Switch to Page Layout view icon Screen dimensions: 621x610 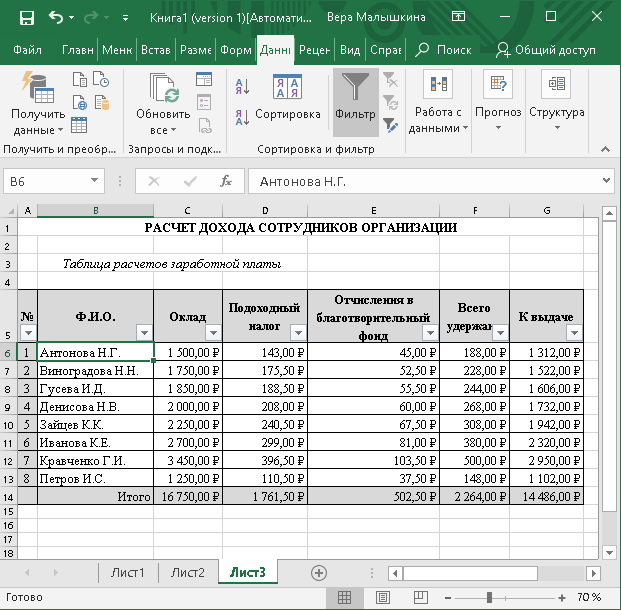click(x=382, y=597)
